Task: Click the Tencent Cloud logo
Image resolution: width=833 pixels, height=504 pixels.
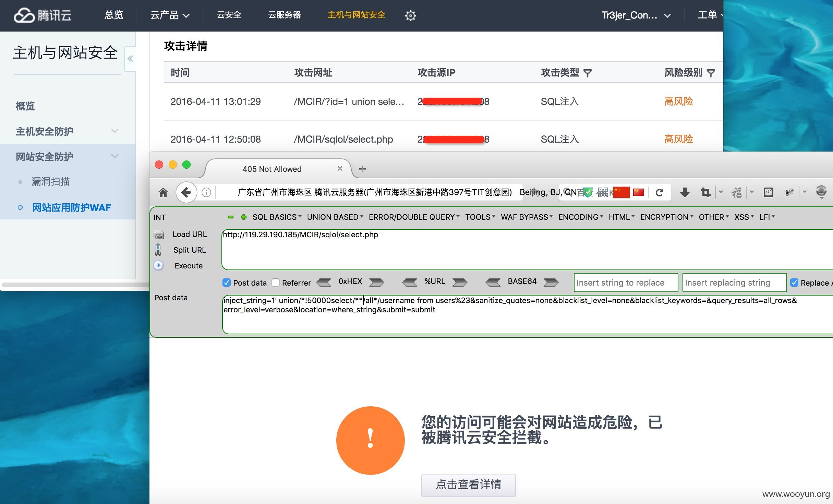Action: pyautogui.click(x=43, y=15)
